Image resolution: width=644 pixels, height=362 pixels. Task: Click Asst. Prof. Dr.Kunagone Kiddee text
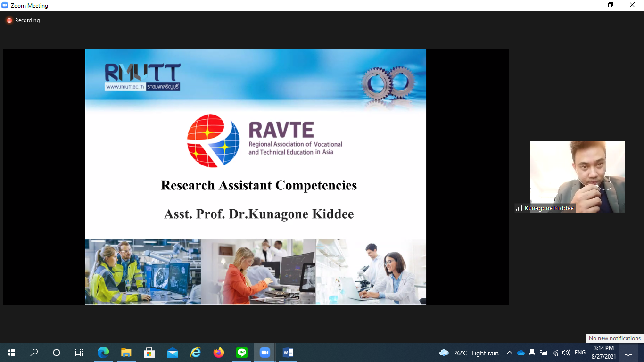click(259, 214)
